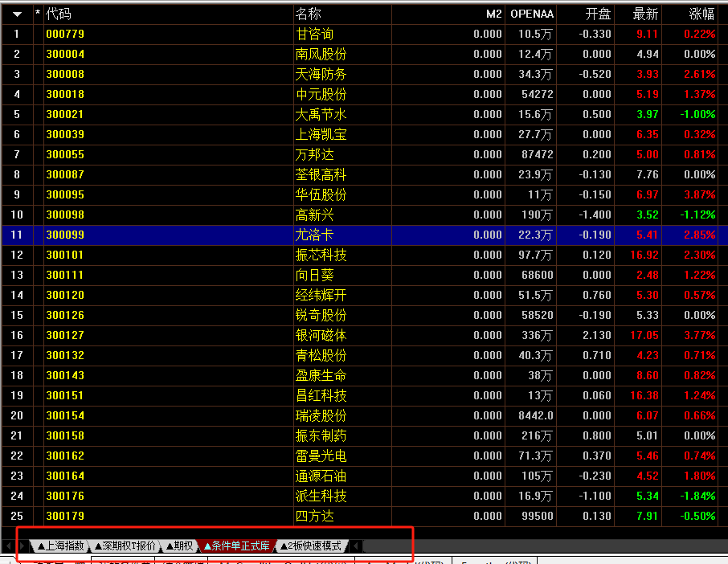Image resolution: width=728 pixels, height=564 pixels.
Task: Click stock name 昌红科技
Action: 321,395
